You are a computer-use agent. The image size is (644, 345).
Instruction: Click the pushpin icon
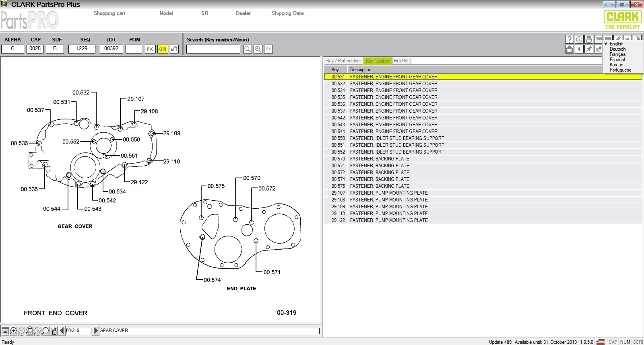[588, 49]
